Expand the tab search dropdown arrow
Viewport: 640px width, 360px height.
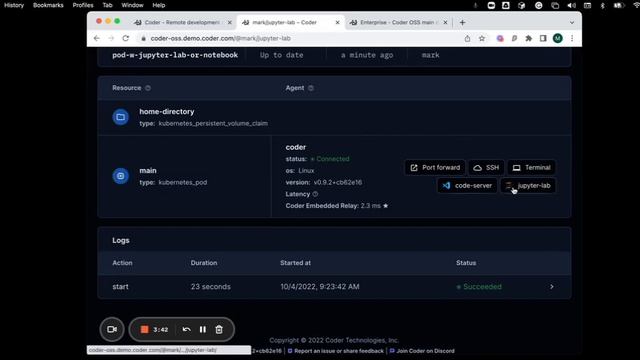pyautogui.click(x=572, y=23)
